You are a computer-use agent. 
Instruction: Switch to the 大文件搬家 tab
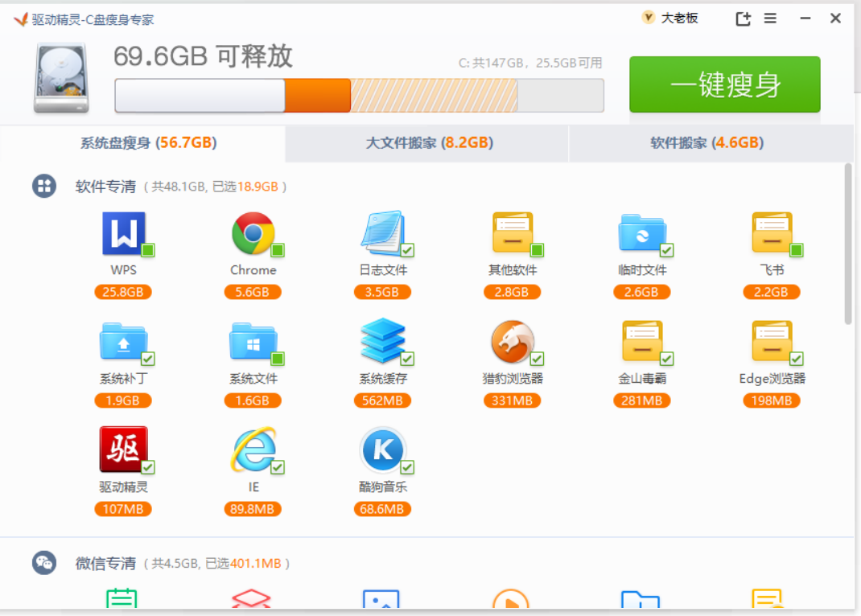click(x=429, y=143)
